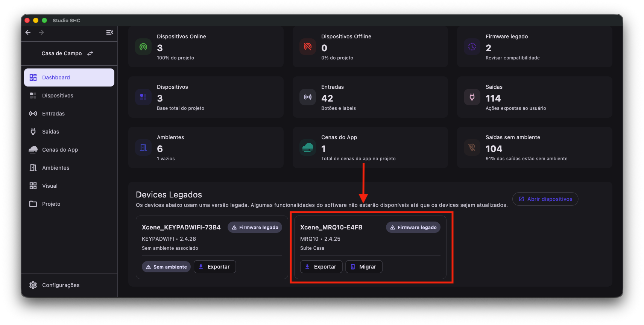Image resolution: width=644 pixels, height=325 pixels.
Task: Open the Projeto folder item
Action: coord(69,204)
